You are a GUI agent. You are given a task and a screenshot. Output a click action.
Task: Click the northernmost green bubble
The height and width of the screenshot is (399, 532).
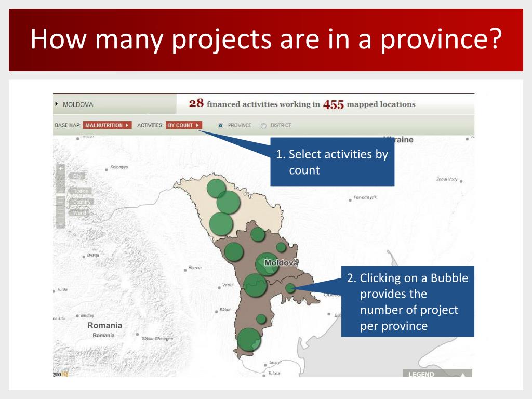(216, 189)
